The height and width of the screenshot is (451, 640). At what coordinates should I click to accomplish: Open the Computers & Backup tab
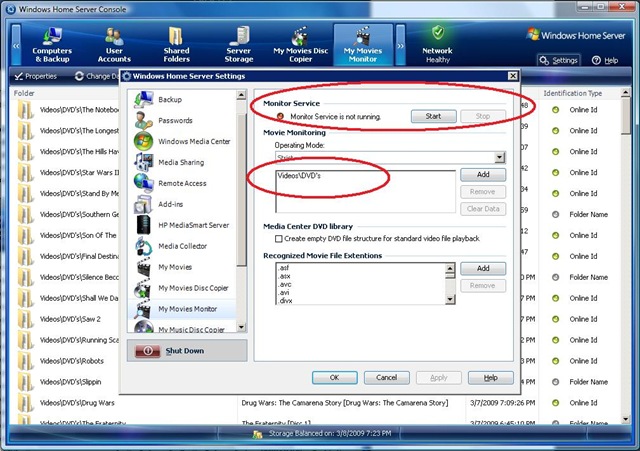pyautogui.click(x=52, y=45)
